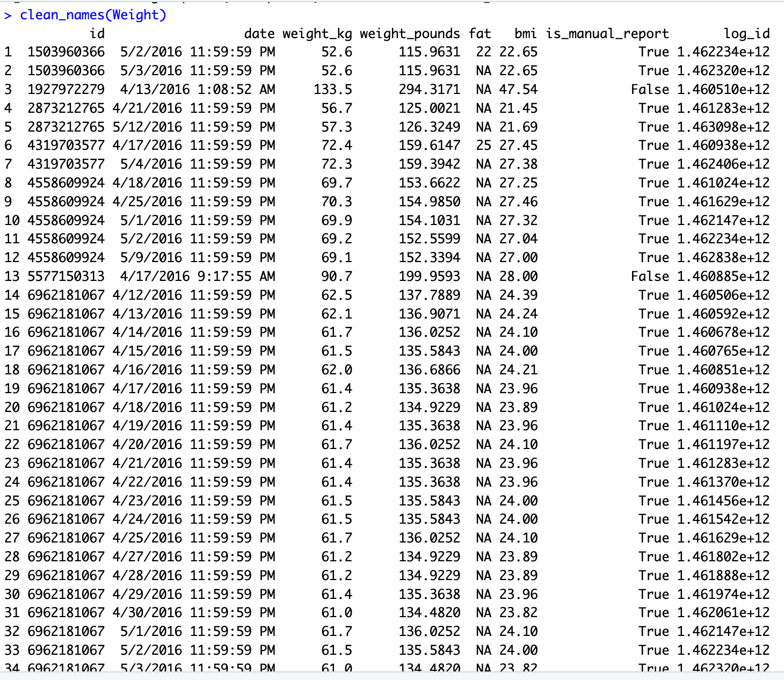Click bmi value 27.00

coord(518,257)
